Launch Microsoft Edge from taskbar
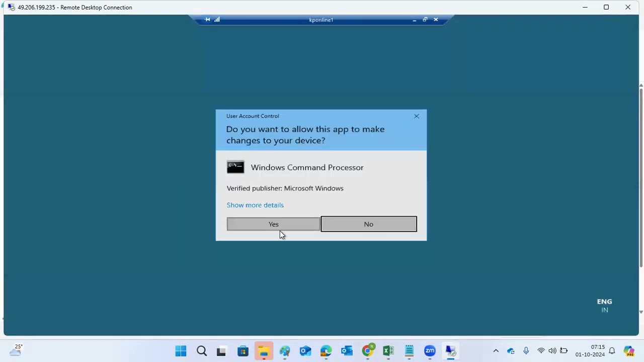Viewport: 644px width, 362px height. (326, 351)
